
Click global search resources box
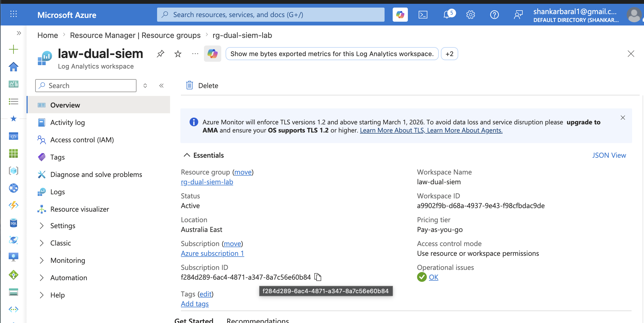click(271, 15)
